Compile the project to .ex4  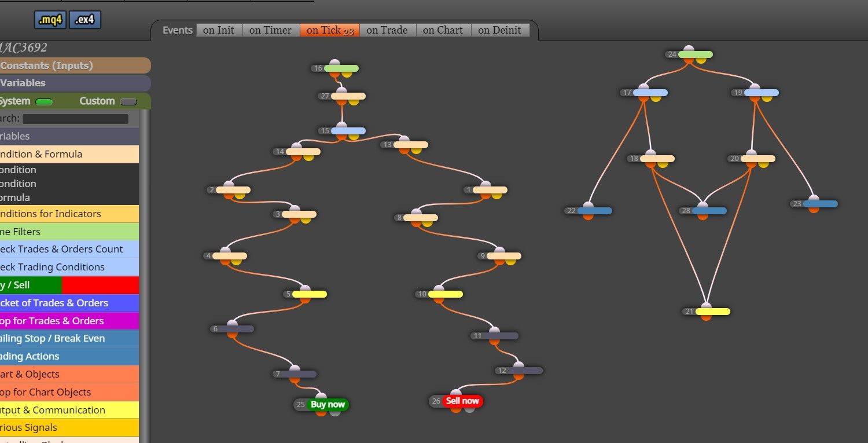pos(85,20)
